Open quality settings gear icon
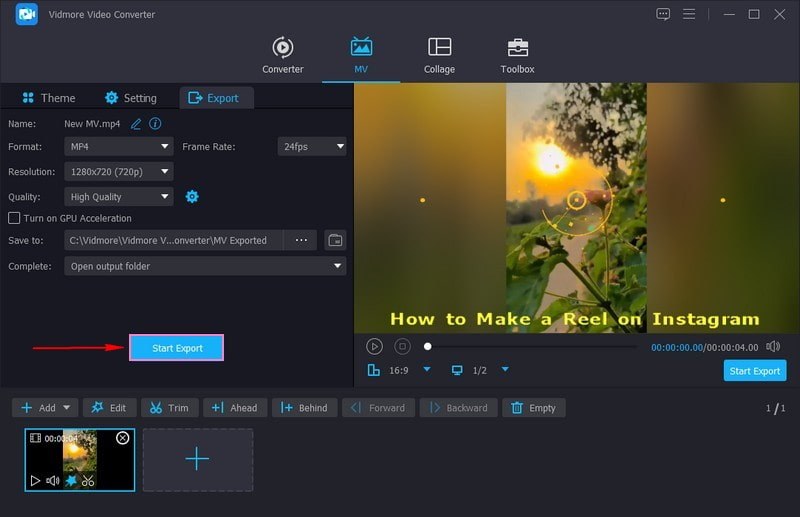800x517 pixels. tap(192, 197)
